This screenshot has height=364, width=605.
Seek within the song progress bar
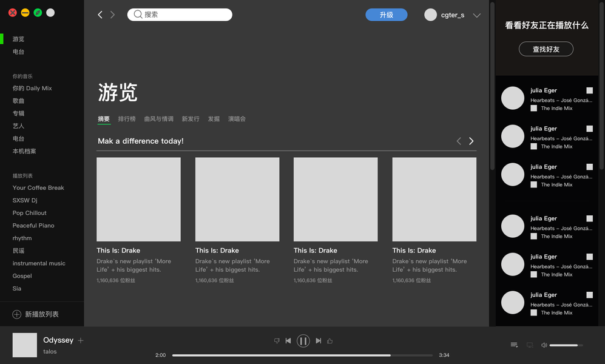[302, 355]
